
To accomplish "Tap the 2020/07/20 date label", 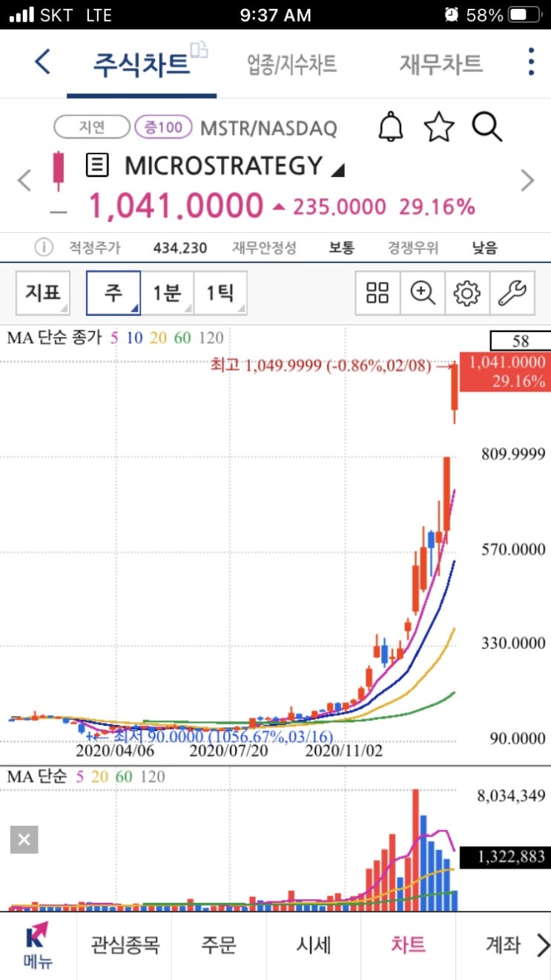I will tap(228, 751).
